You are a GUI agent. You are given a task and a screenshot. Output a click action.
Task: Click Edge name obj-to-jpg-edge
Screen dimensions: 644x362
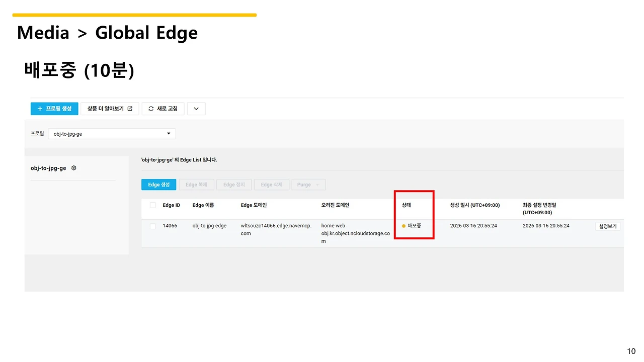pyautogui.click(x=209, y=226)
